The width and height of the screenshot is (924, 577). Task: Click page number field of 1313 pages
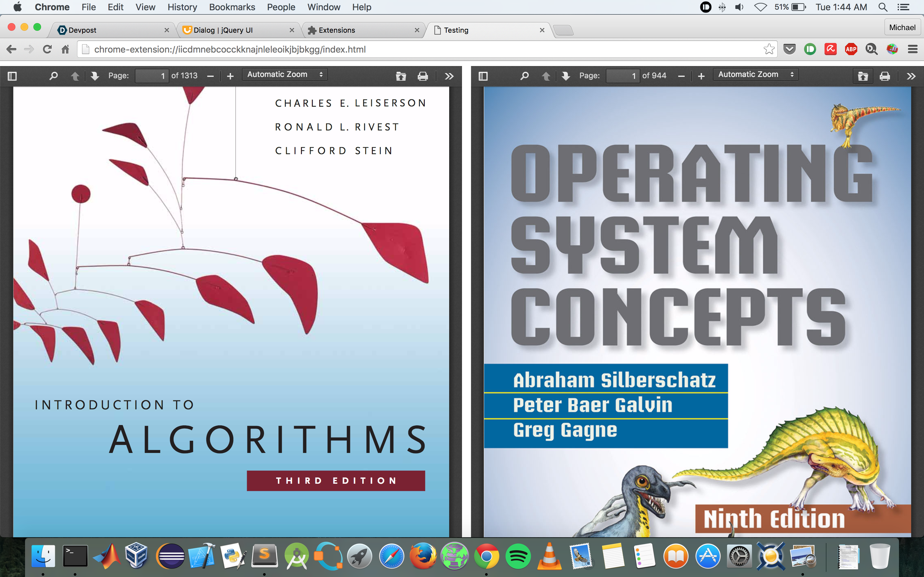(152, 76)
